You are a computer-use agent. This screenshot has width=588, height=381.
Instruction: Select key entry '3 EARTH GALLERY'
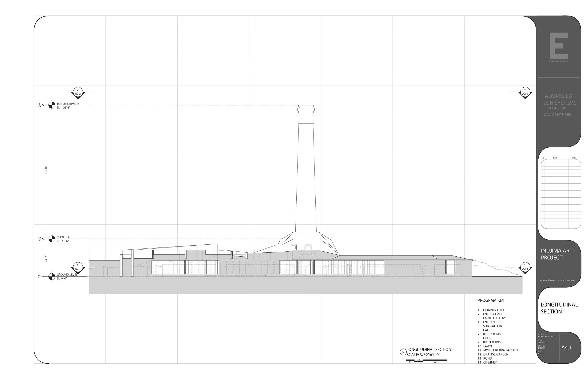tap(492, 318)
